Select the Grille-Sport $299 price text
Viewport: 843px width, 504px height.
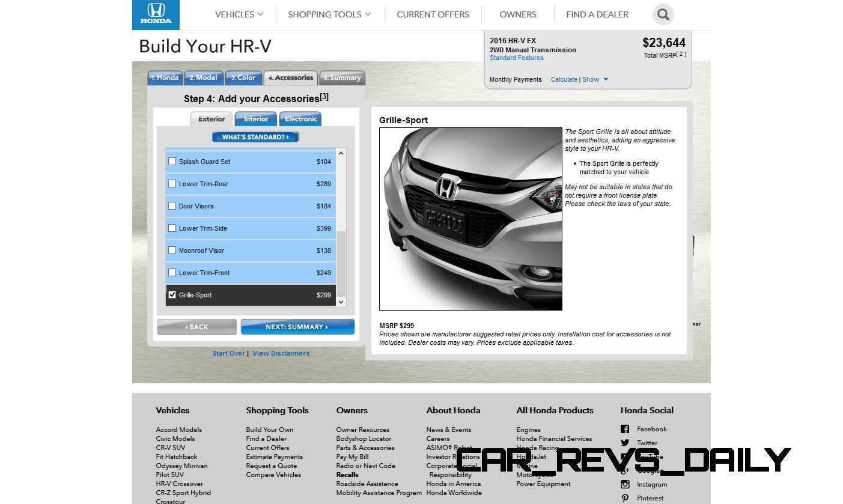point(324,295)
